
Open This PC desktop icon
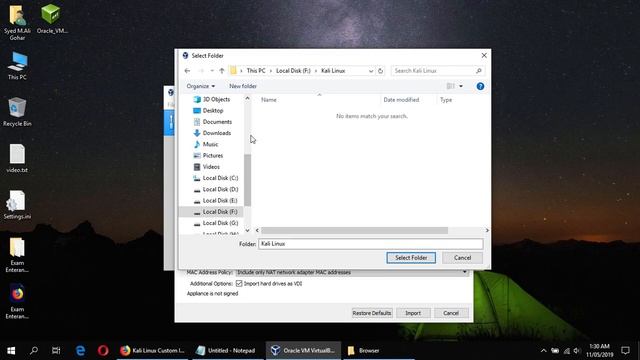pyautogui.click(x=17, y=65)
